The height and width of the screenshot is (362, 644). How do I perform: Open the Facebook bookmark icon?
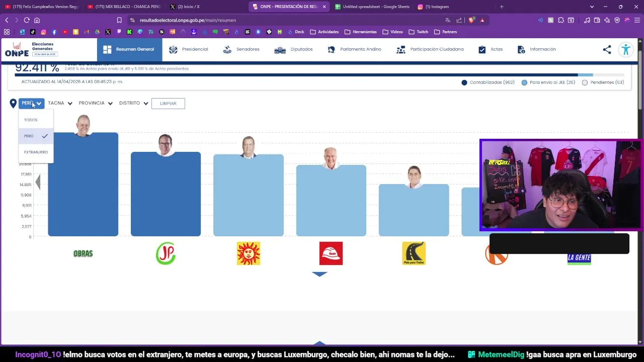tap(54, 32)
